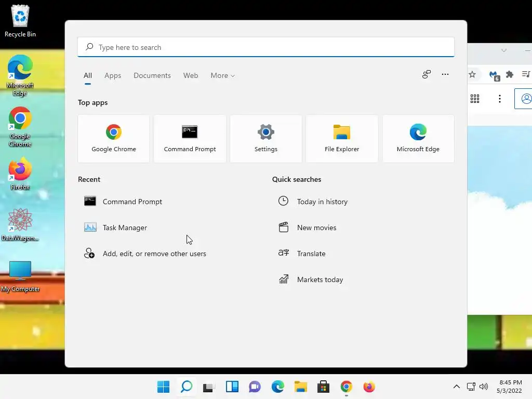Open File Explorer tile in Top apps

pos(342,139)
